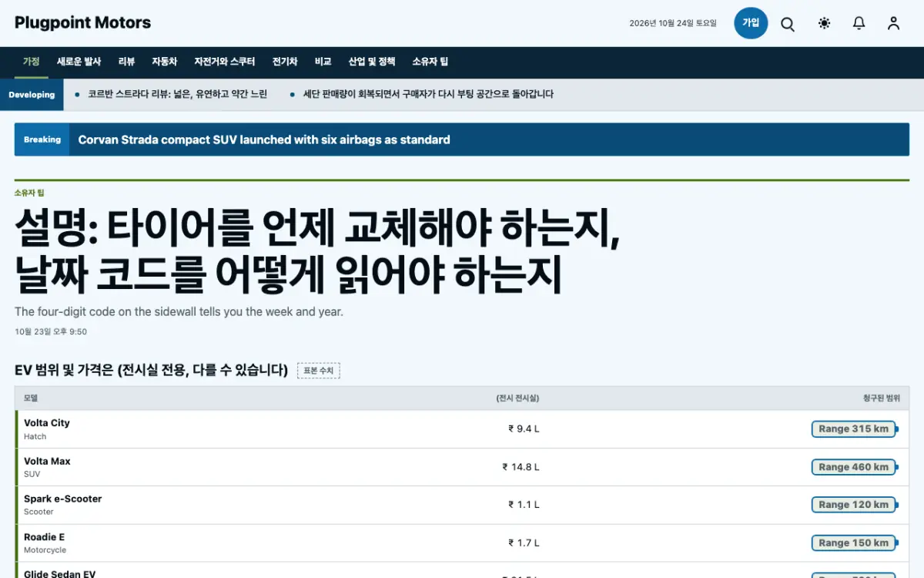
Task: Open the 산업 및 정책 nav item
Action: coord(372,62)
